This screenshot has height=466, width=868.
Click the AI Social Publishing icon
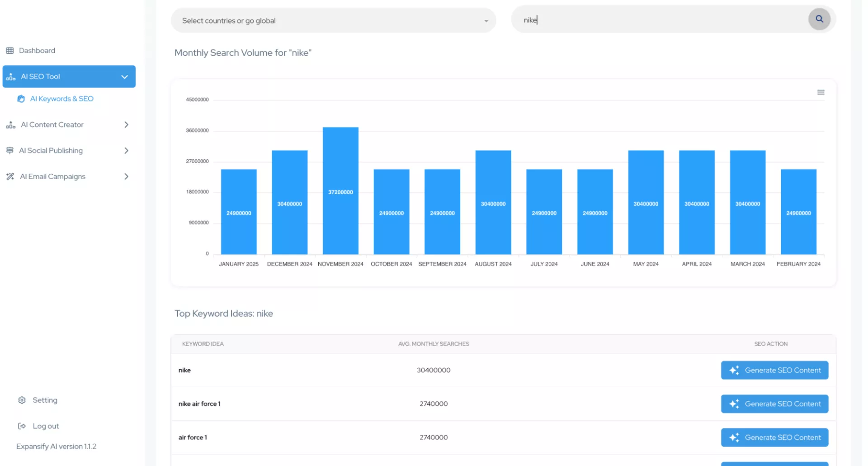10,151
